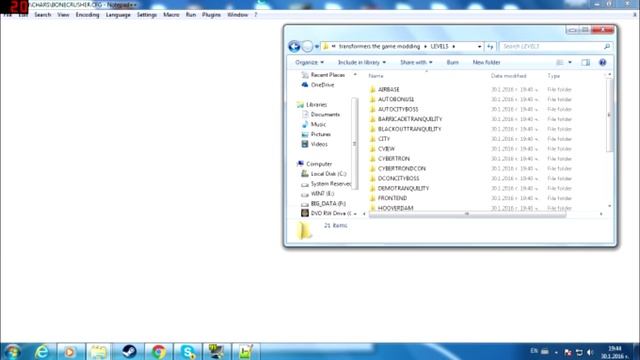Open Notepad++ Encoding menu
The width and height of the screenshot is (640, 360).
pyautogui.click(x=87, y=15)
